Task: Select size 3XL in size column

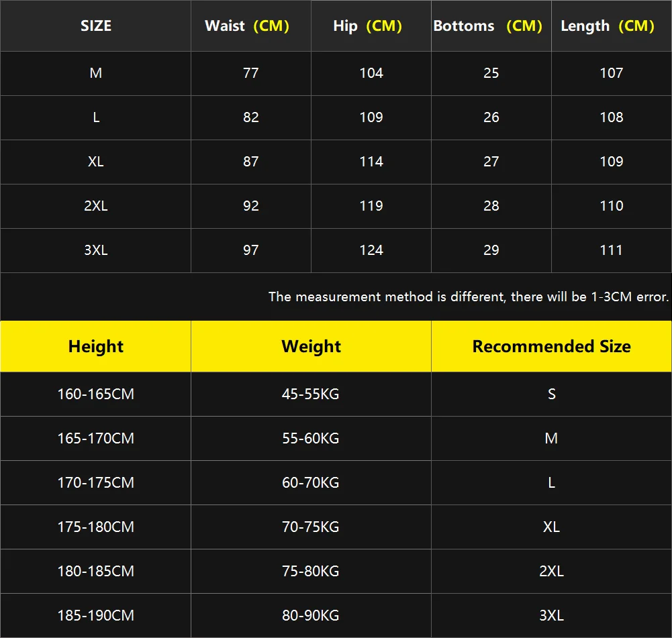Action: click(96, 250)
